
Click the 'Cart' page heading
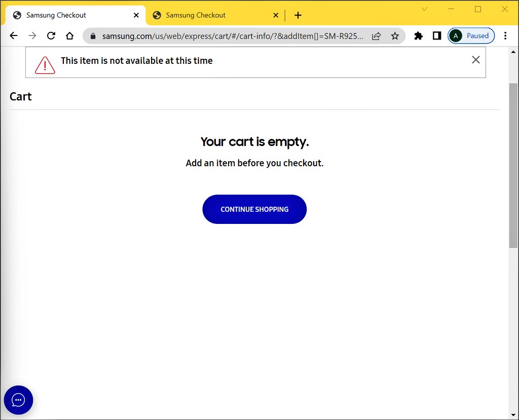tap(20, 96)
